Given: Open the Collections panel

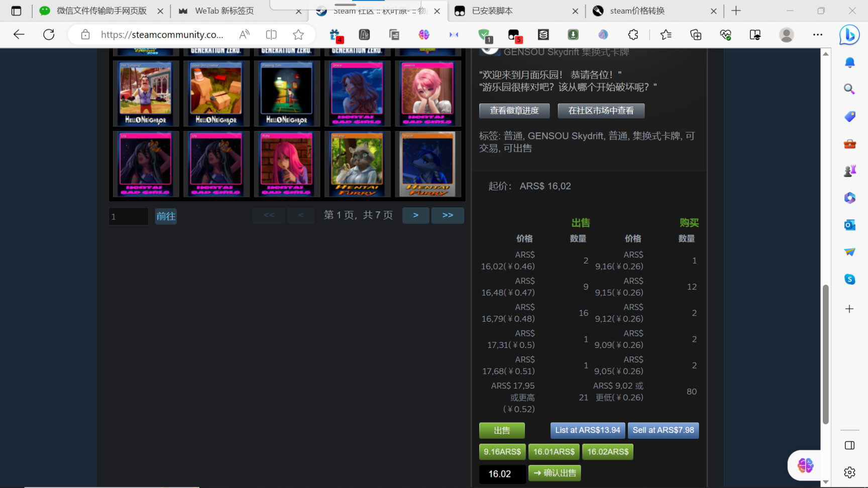Looking at the screenshot, I should coord(696,35).
